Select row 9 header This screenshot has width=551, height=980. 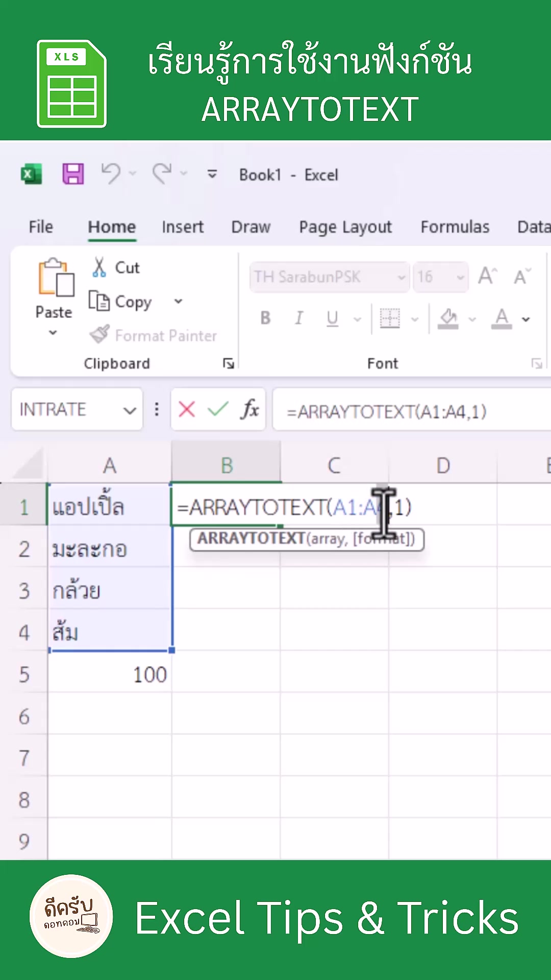click(23, 841)
